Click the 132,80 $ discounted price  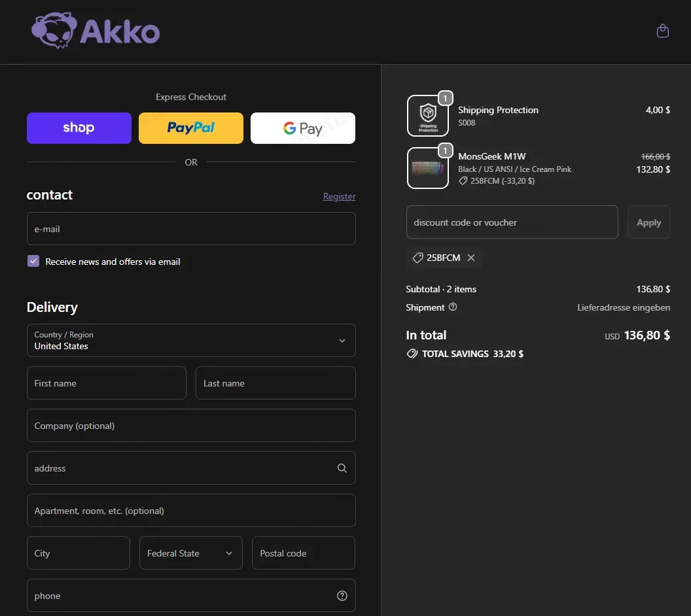click(653, 169)
